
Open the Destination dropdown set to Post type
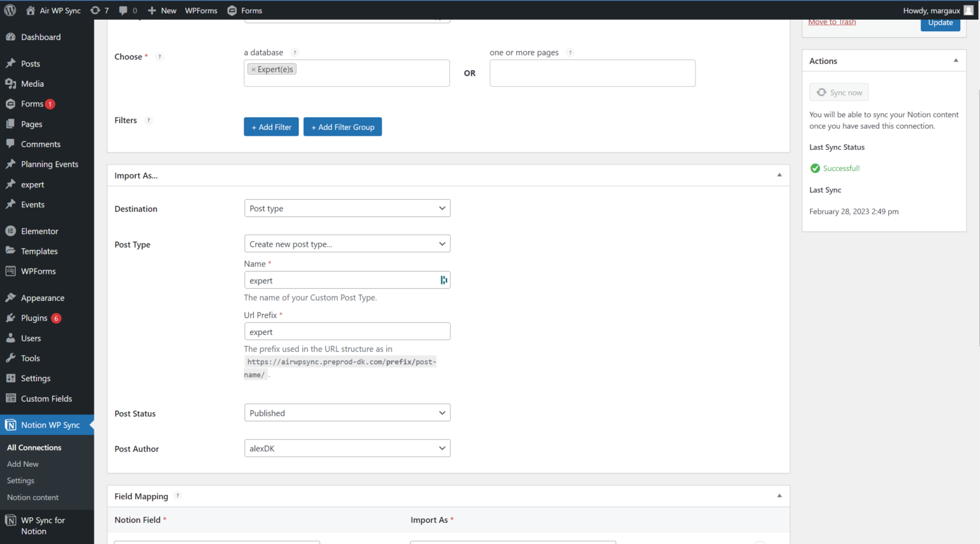tap(347, 208)
